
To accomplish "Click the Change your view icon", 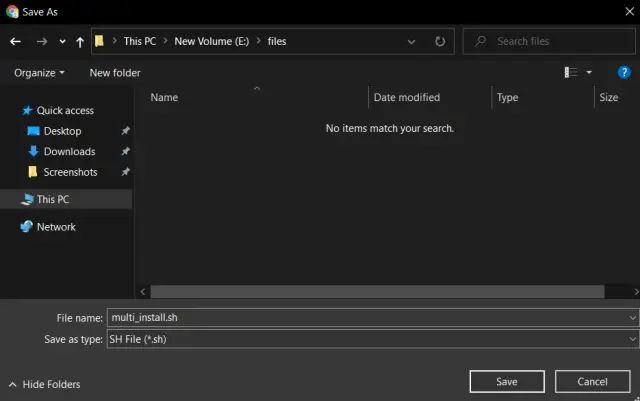I will click(x=571, y=73).
